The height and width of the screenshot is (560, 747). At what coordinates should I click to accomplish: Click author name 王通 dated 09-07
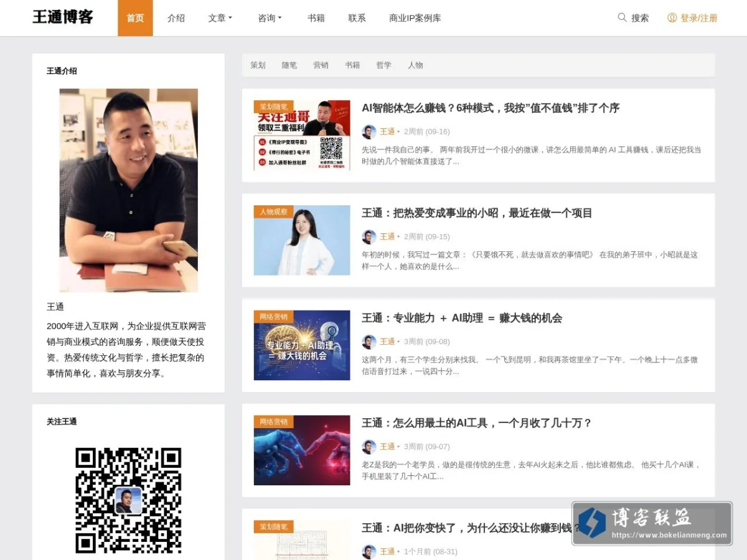[387, 447]
